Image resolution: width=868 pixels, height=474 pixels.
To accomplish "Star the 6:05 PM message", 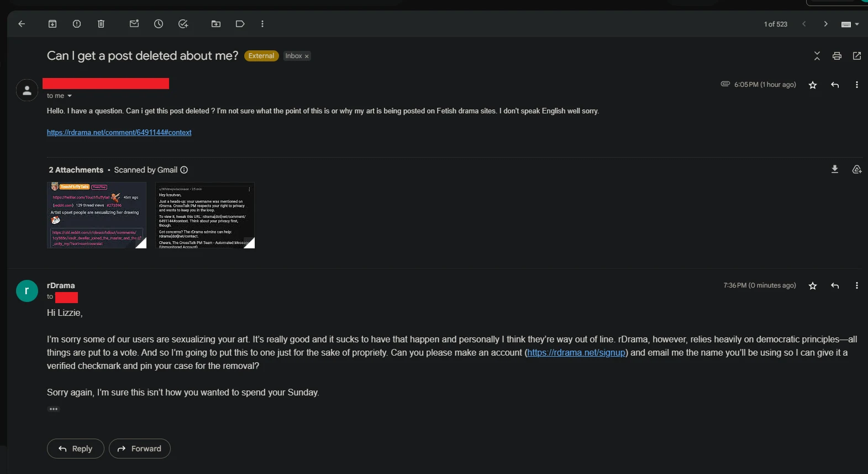I will coord(813,85).
